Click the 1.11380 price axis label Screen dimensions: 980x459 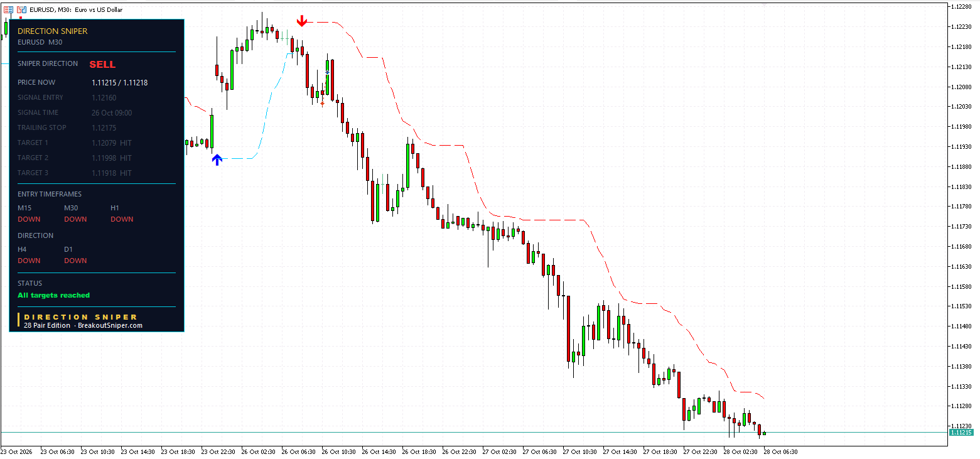click(x=961, y=366)
